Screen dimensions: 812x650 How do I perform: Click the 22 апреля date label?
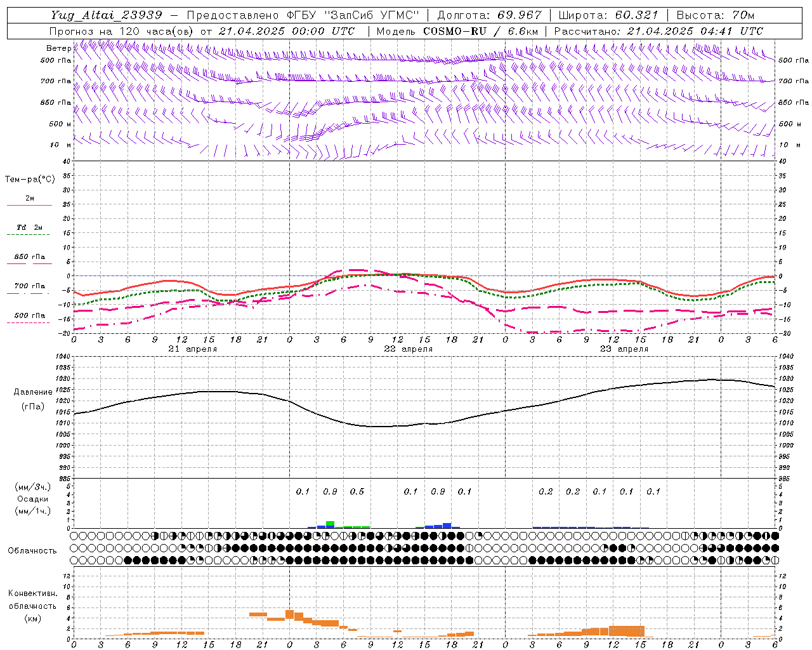[x=409, y=349]
